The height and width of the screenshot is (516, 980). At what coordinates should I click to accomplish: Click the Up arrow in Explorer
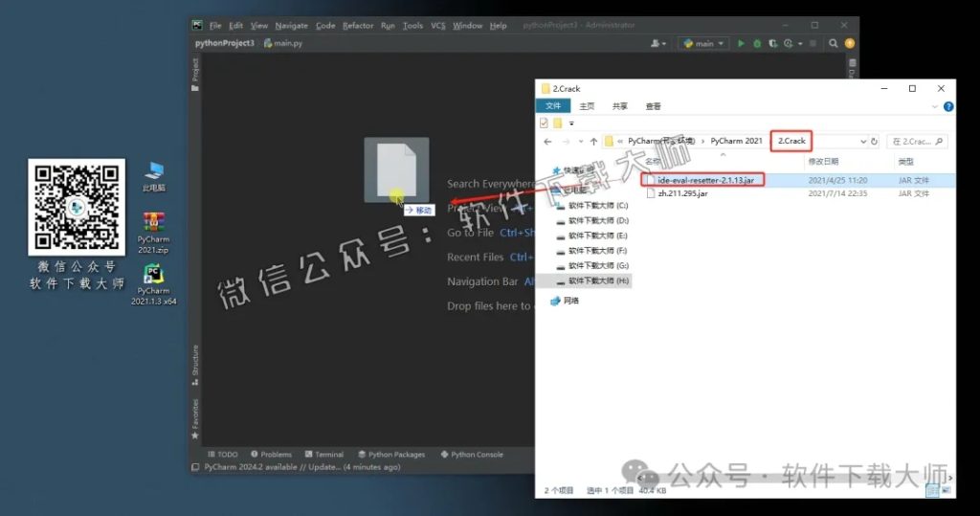[x=593, y=142]
